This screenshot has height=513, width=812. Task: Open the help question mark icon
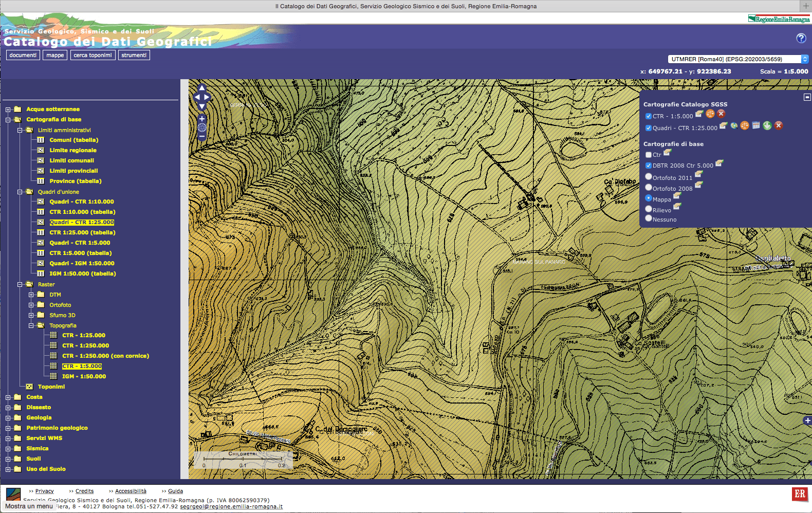click(801, 38)
